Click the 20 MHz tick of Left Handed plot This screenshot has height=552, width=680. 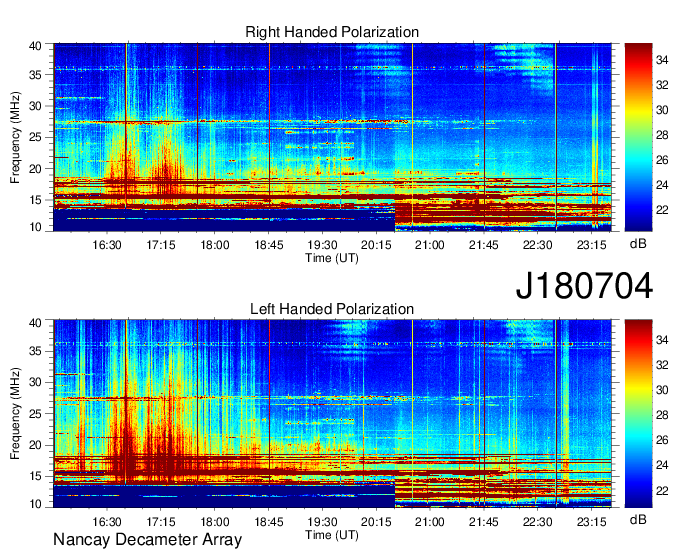pyautogui.click(x=36, y=445)
